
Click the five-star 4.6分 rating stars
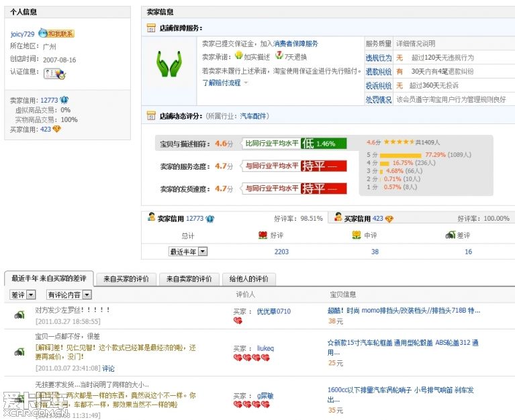point(399,142)
